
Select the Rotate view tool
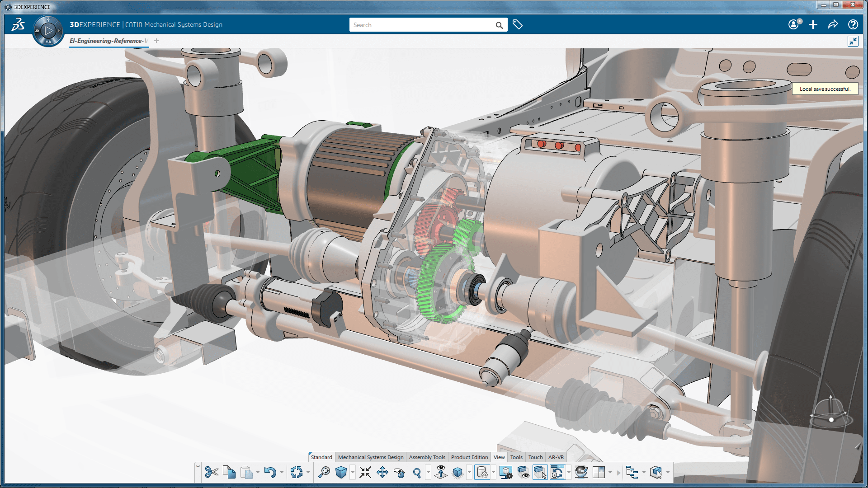(x=399, y=472)
